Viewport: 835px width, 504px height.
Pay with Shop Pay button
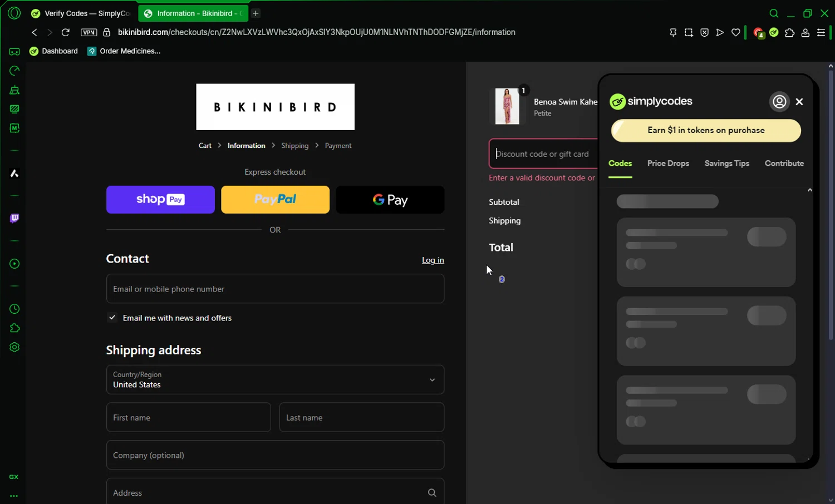160,200
